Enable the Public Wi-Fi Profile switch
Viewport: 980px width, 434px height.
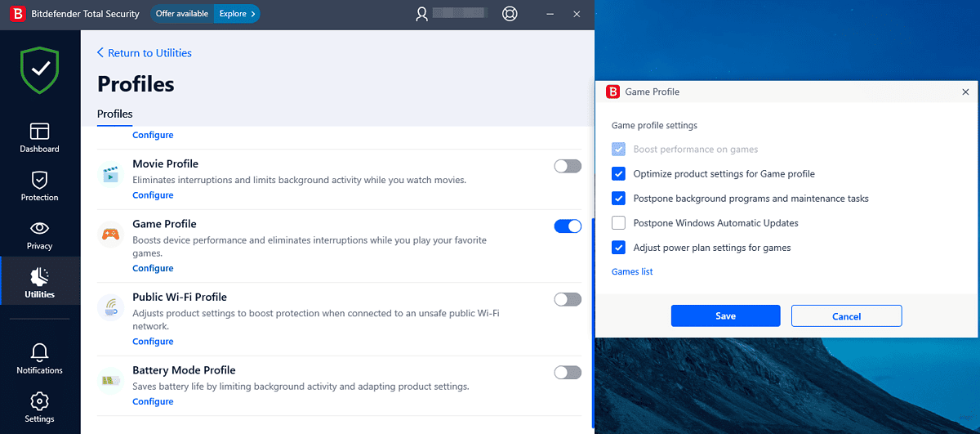click(x=568, y=299)
